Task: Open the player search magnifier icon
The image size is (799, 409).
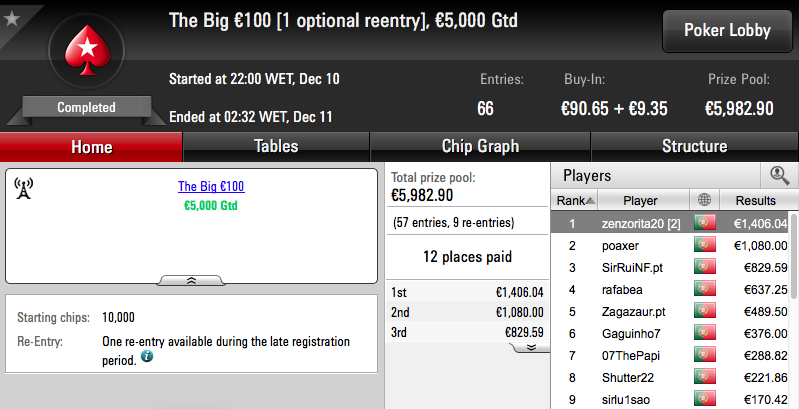Action: pyautogui.click(x=779, y=175)
